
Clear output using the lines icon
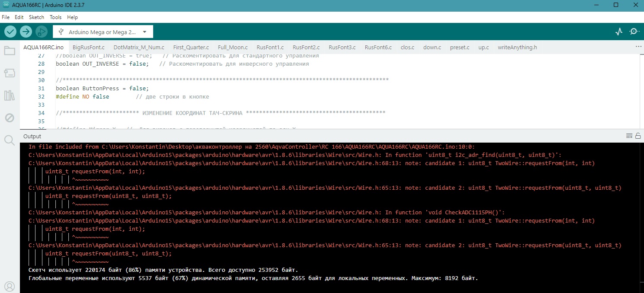[x=629, y=136]
